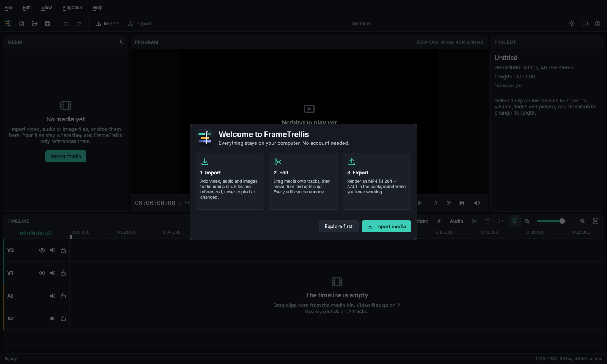Mute program monitor volume speaker
Screen dimensions: 607x364
pyautogui.click(x=477, y=203)
